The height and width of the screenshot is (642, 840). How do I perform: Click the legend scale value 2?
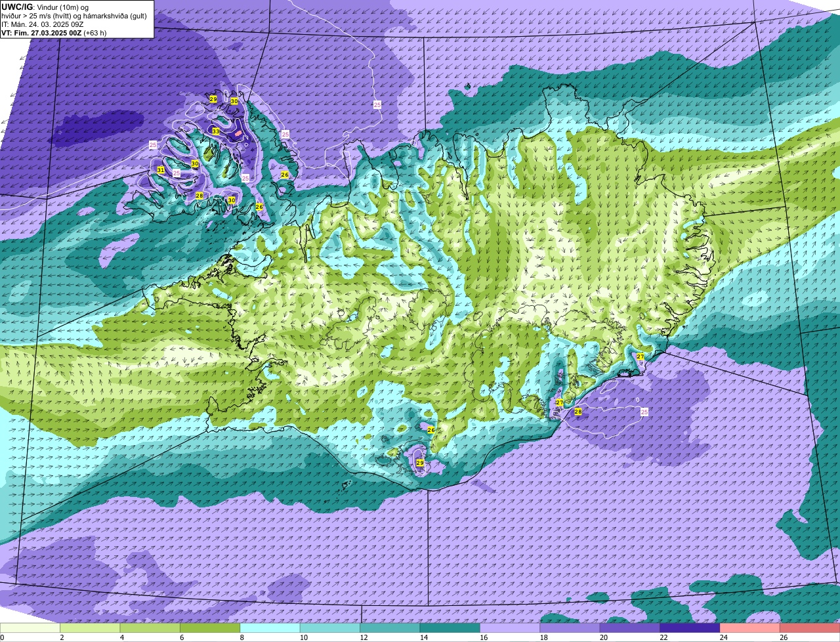click(x=61, y=637)
